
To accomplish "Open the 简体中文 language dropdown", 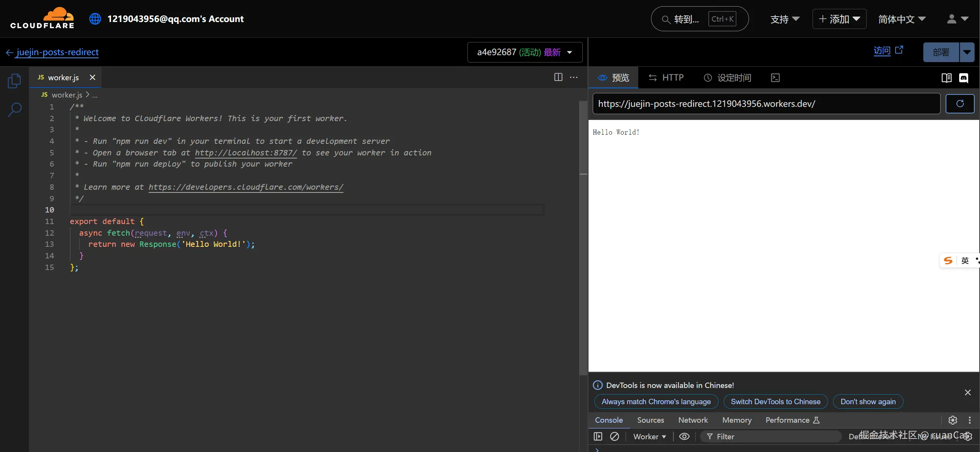I will (901, 19).
